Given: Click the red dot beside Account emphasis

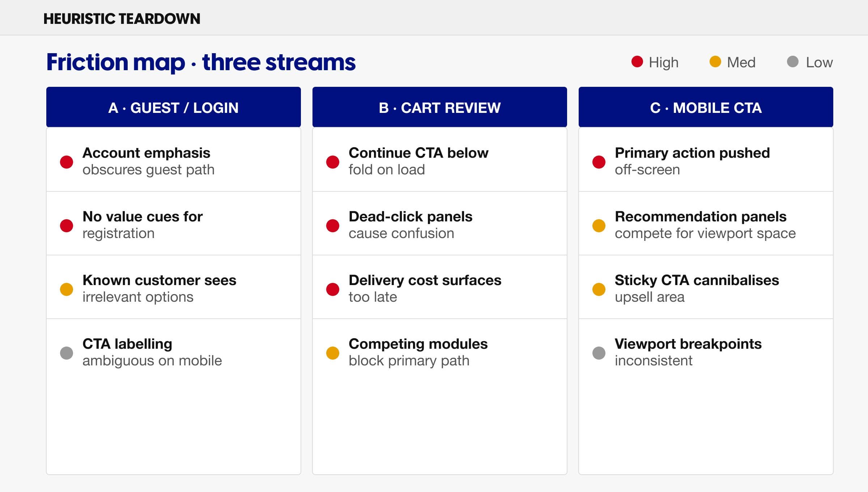Looking at the screenshot, I should (67, 162).
